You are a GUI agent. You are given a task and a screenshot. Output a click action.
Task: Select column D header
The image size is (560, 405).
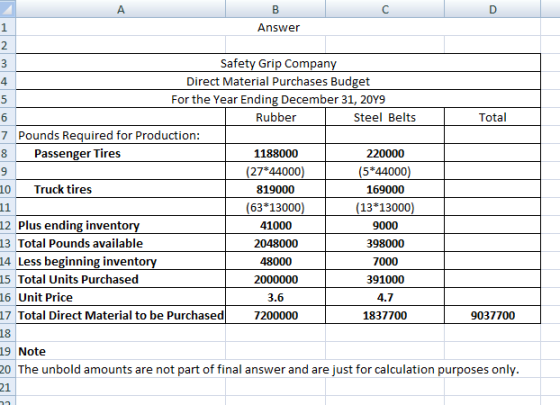pos(492,9)
